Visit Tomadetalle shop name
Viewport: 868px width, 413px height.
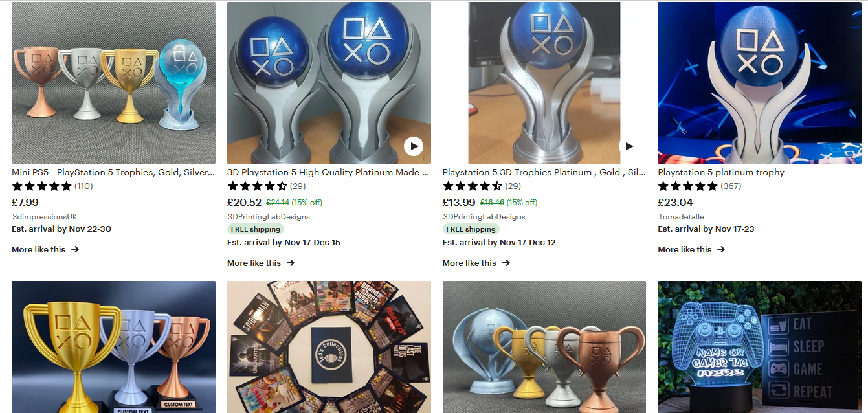(681, 217)
